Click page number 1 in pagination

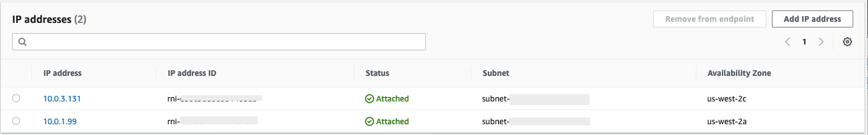point(804,42)
